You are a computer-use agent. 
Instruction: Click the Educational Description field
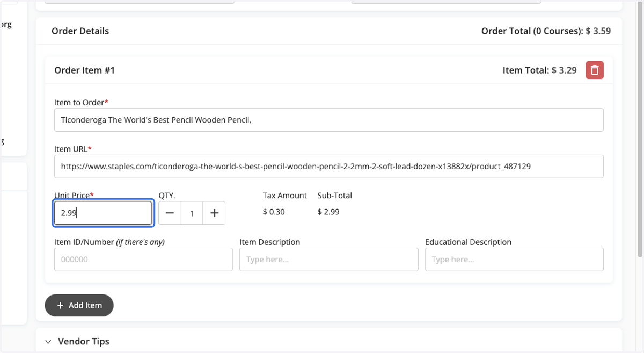click(514, 260)
